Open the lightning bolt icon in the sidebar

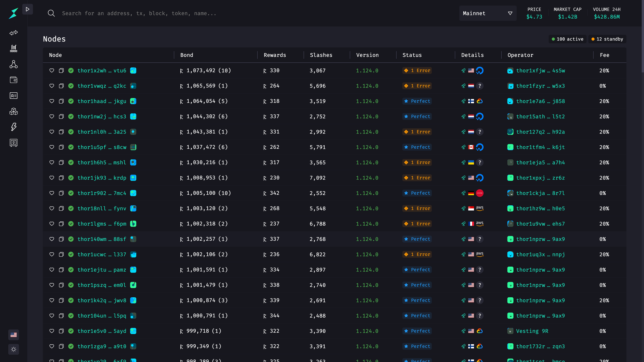14,127
